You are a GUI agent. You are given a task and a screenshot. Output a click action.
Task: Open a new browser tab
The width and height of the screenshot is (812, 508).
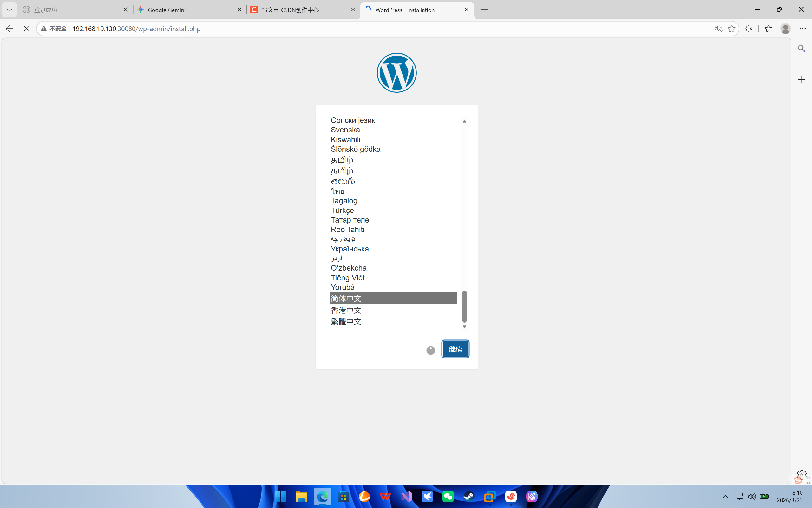pos(484,10)
